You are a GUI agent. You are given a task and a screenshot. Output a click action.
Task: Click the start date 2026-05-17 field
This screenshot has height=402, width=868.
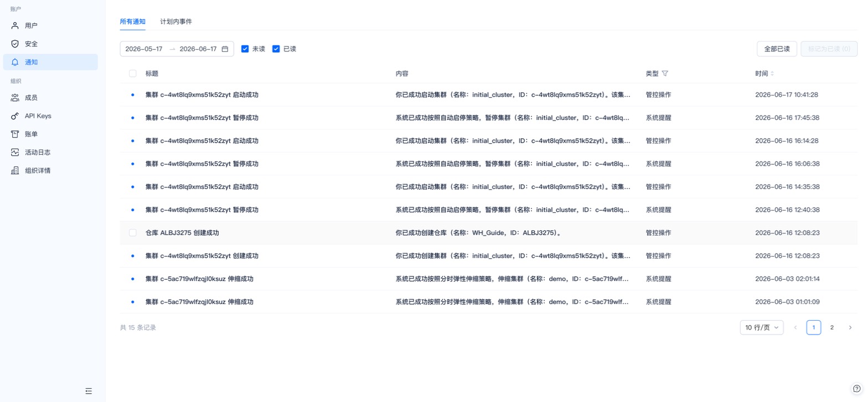point(144,49)
